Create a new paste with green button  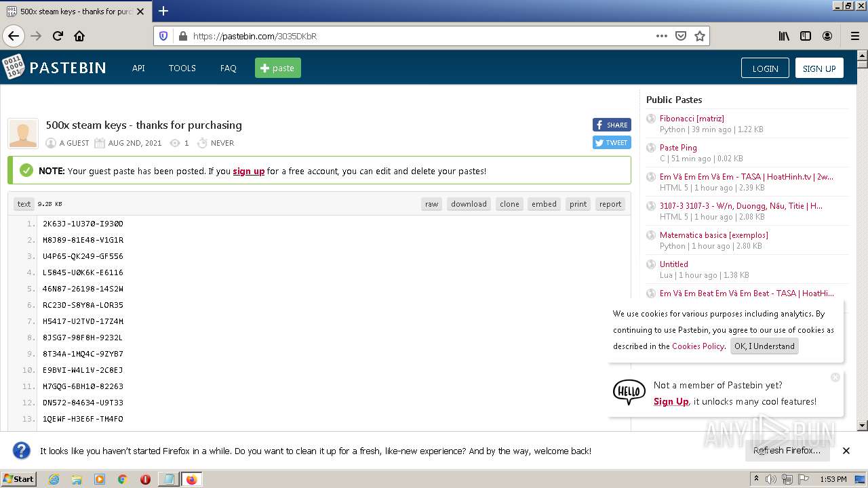click(x=278, y=68)
